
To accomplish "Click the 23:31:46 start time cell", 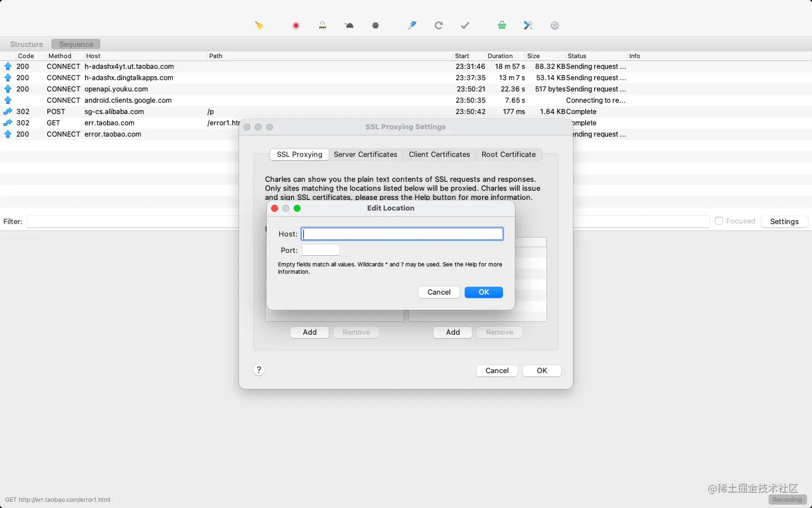I will (x=470, y=67).
